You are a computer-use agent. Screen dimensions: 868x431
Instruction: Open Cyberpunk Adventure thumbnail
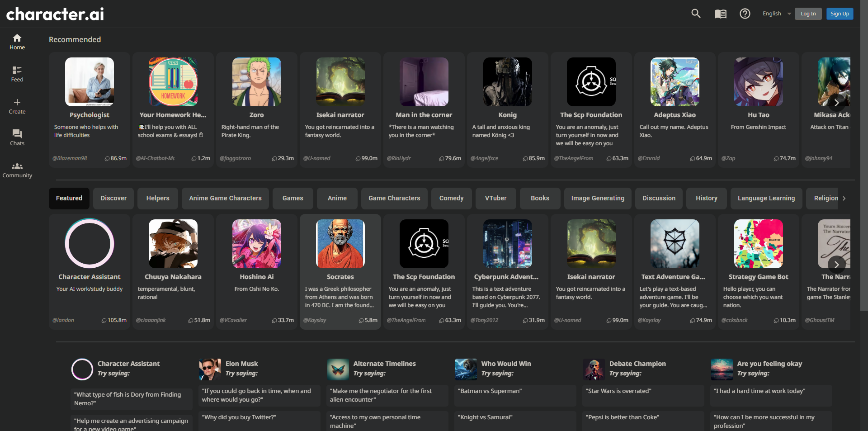508,244
